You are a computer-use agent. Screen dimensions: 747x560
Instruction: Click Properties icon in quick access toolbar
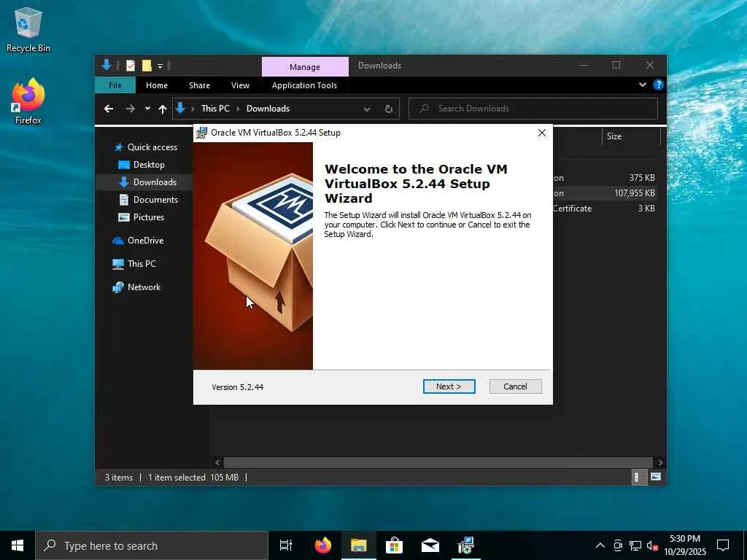pos(131,66)
